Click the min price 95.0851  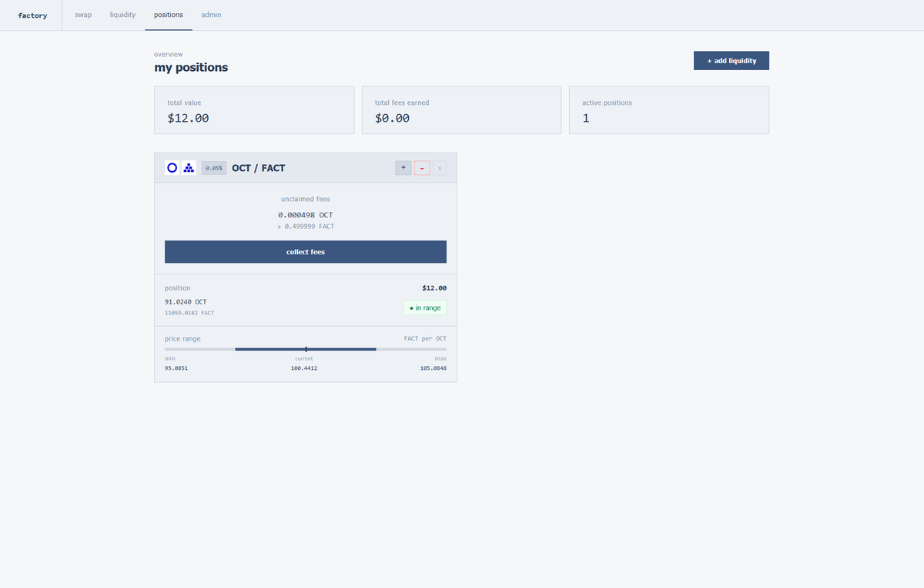[x=176, y=368]
